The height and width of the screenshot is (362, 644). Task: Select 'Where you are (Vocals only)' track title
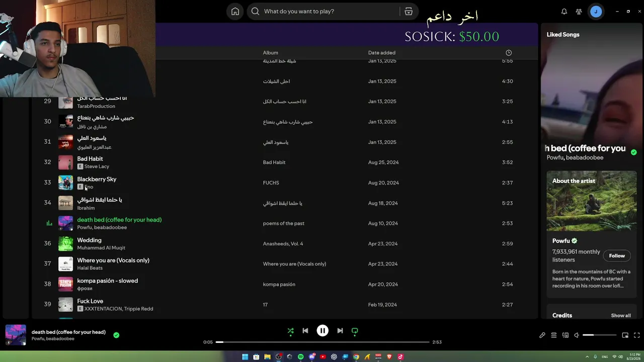pos(113,260)
